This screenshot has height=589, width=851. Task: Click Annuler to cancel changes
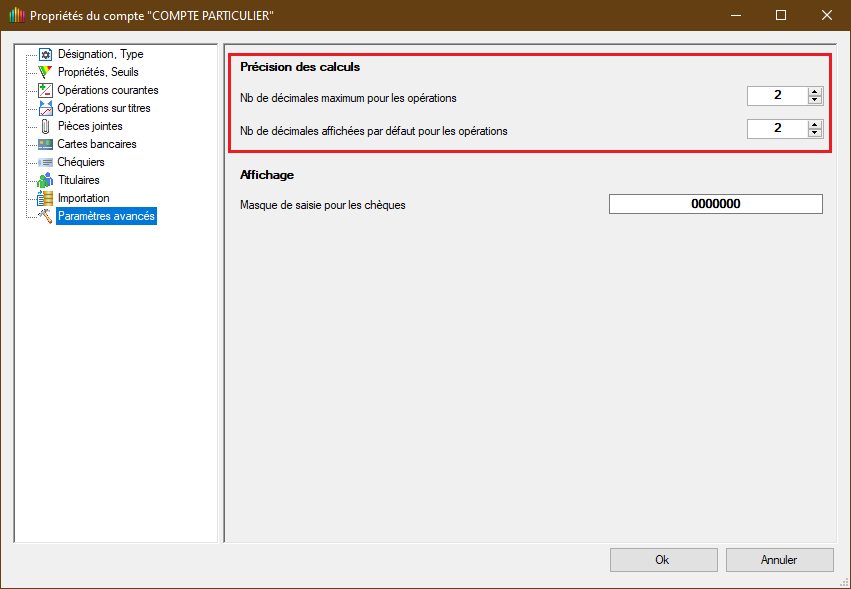(779, 560)
